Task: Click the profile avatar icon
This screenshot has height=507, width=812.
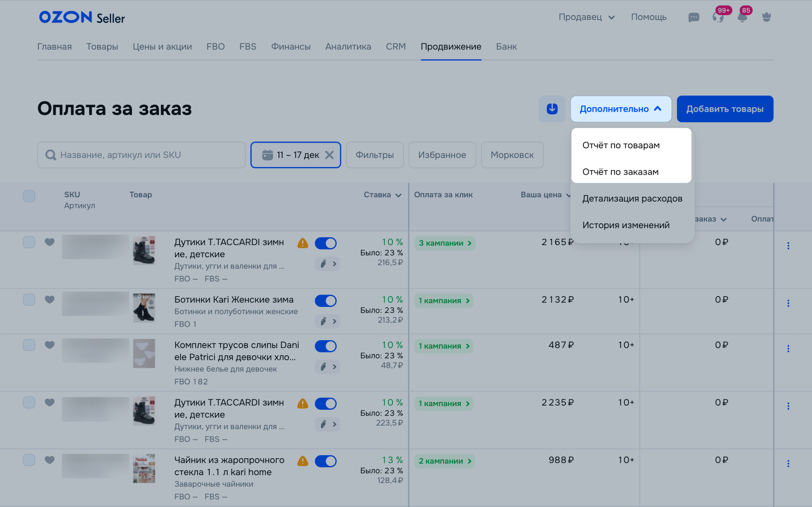Action: 766,17
